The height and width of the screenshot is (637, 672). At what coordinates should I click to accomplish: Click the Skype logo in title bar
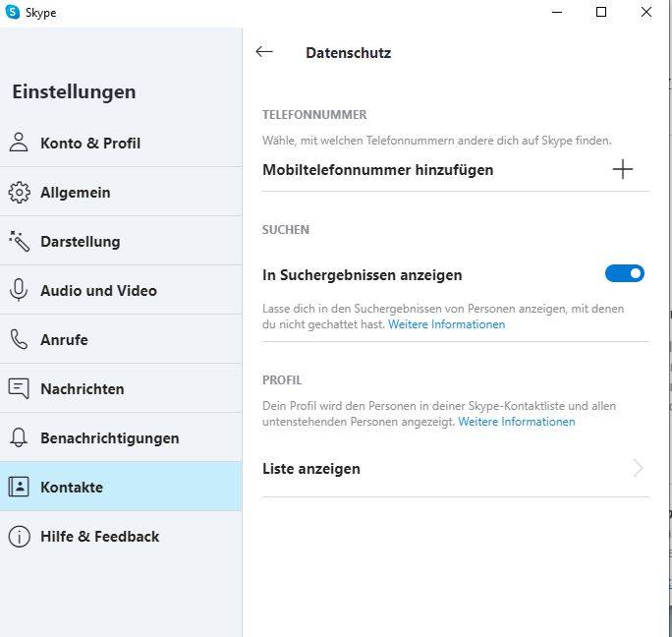tap(13, 12)
